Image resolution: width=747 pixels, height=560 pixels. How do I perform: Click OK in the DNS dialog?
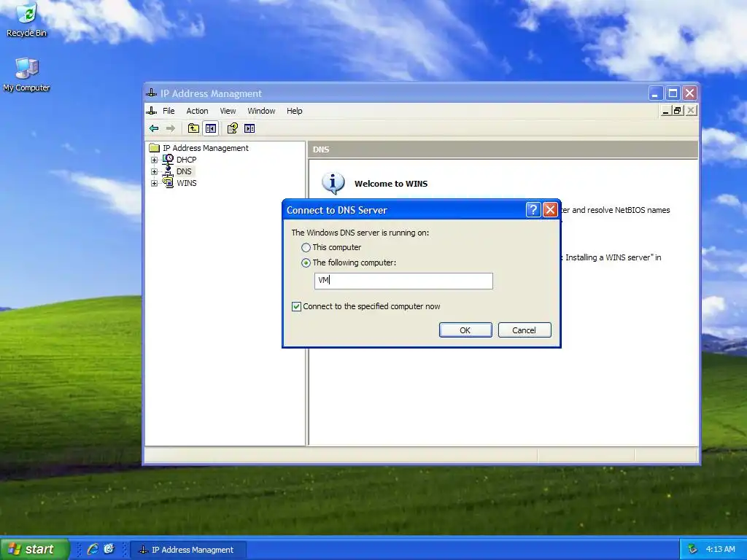[465, 330]
